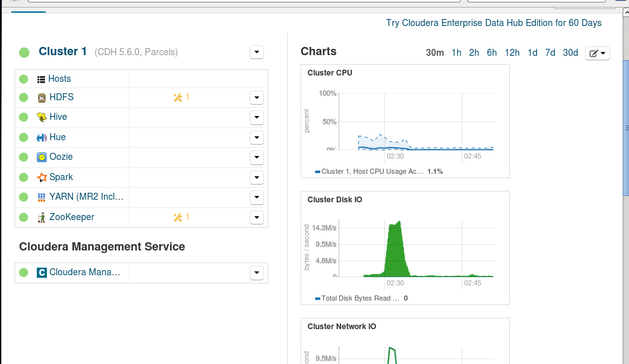The height and width of the screenshot is (364, 629).
Task: Click Try Cloudera Enterprise Data Hub Edition link
Action: click(494, 23)
